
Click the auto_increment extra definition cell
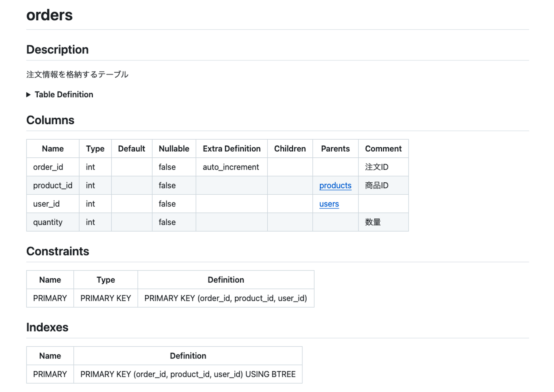tap(231, 167)
